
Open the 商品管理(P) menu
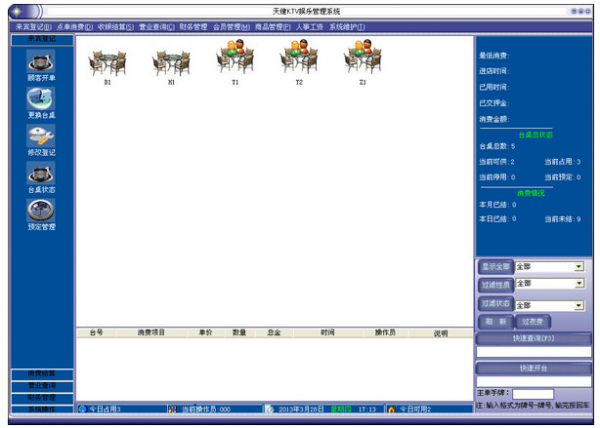273,27
